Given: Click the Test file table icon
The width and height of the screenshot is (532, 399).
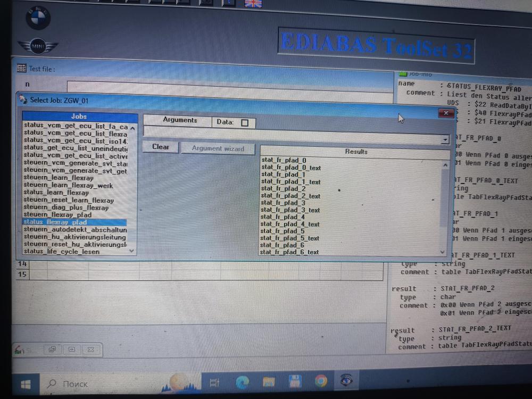Looking at the screenshot, I should pos(21,68).
